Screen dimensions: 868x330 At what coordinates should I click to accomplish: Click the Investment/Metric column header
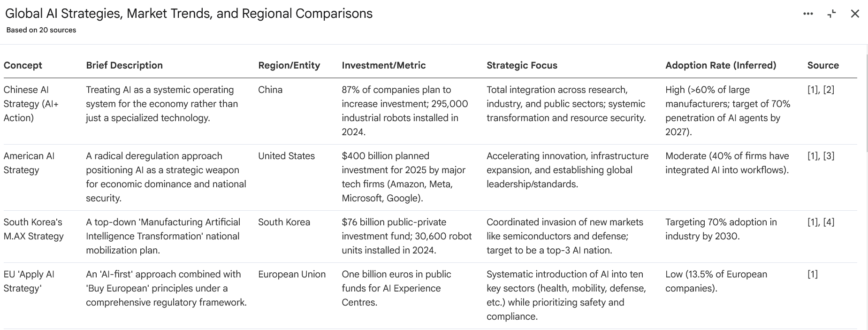(384, 65)
